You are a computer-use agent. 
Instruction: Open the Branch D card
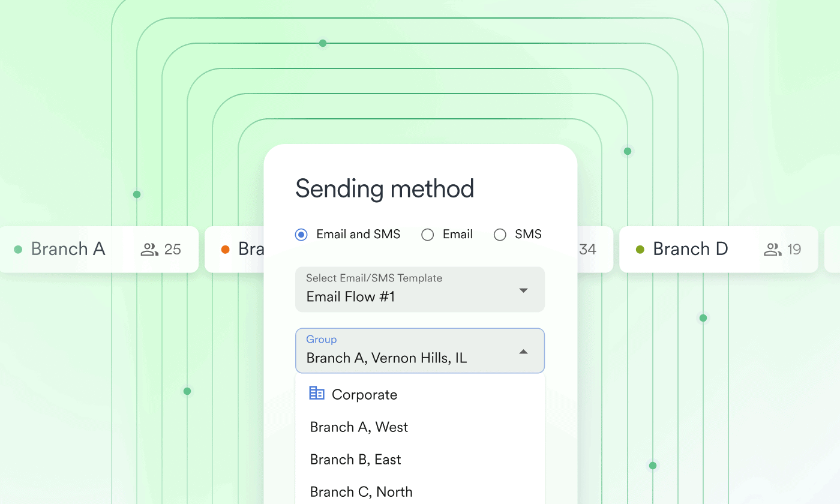719,250
